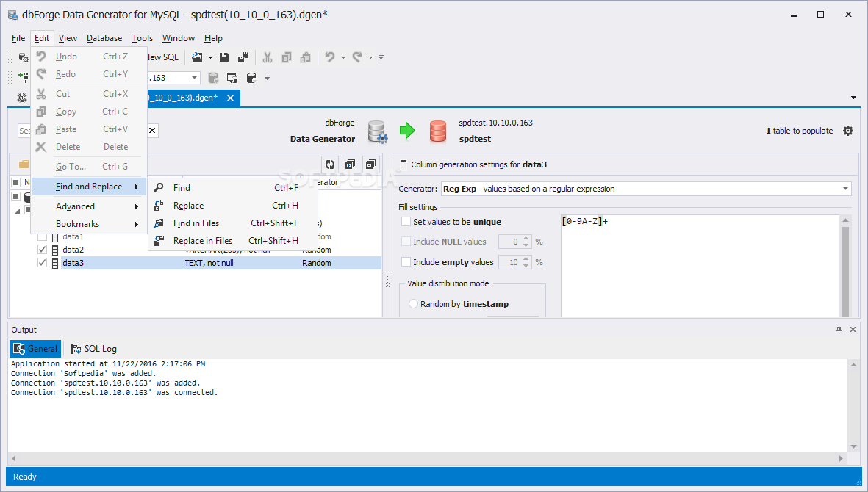
Task: Click the new connection plug icon
Action: click(x=24, y=77)
